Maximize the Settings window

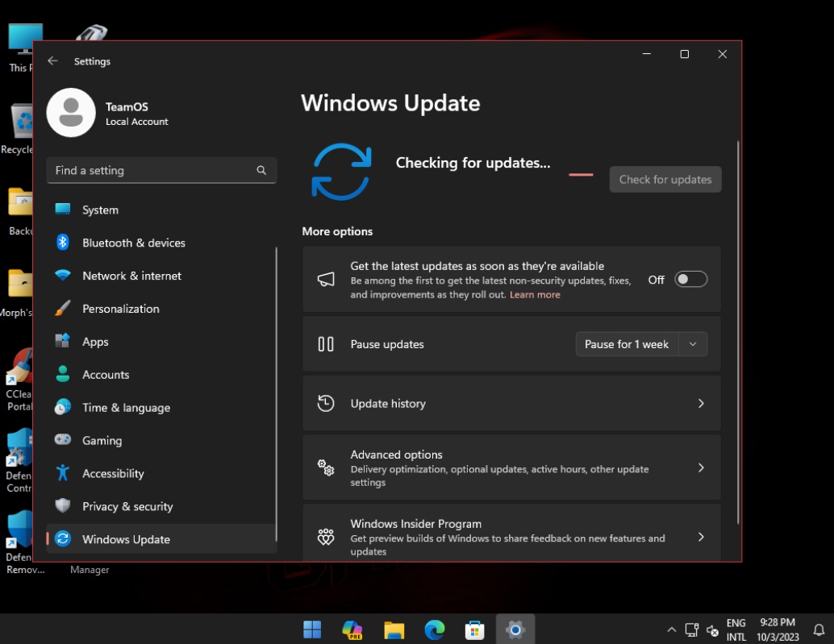(685, 54)
